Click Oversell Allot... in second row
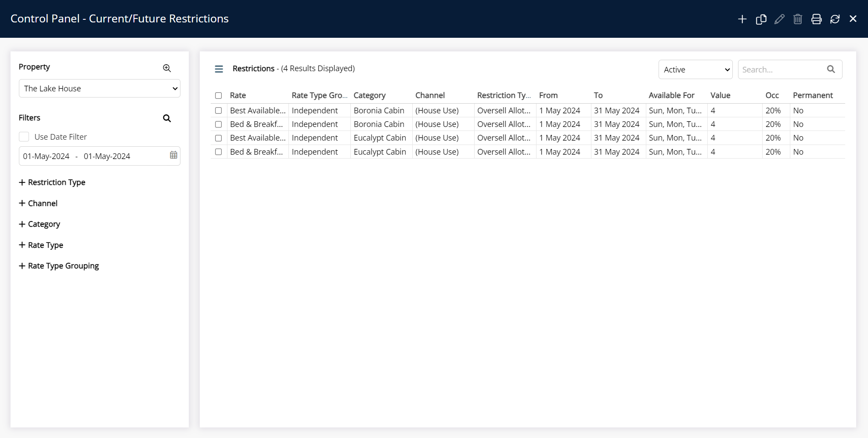 (x=504, y=124)
